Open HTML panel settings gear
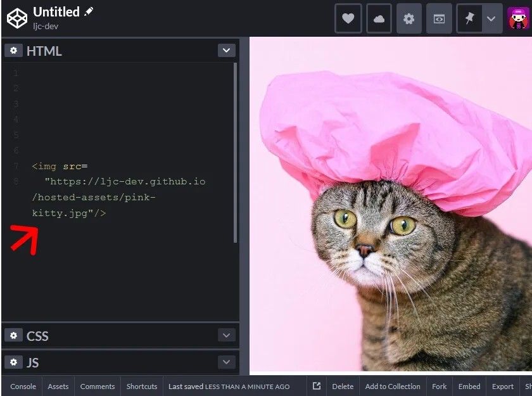 14,51
